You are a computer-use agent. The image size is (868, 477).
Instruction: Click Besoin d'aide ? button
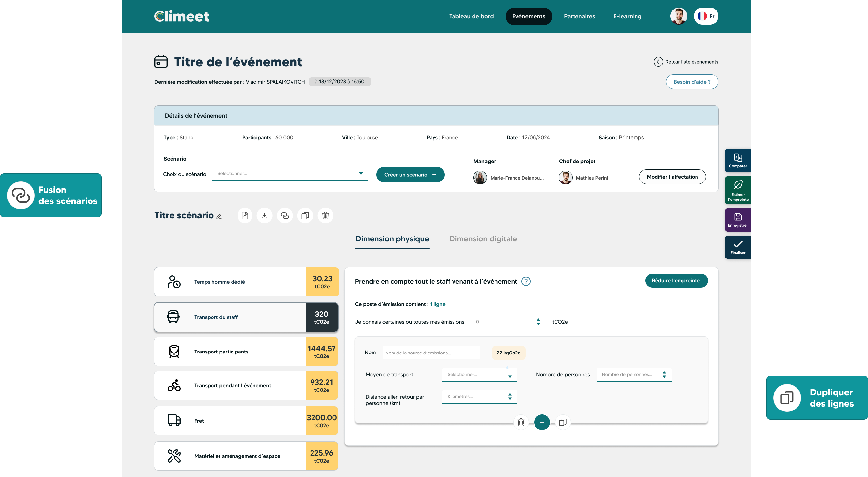tap(692, 82)
